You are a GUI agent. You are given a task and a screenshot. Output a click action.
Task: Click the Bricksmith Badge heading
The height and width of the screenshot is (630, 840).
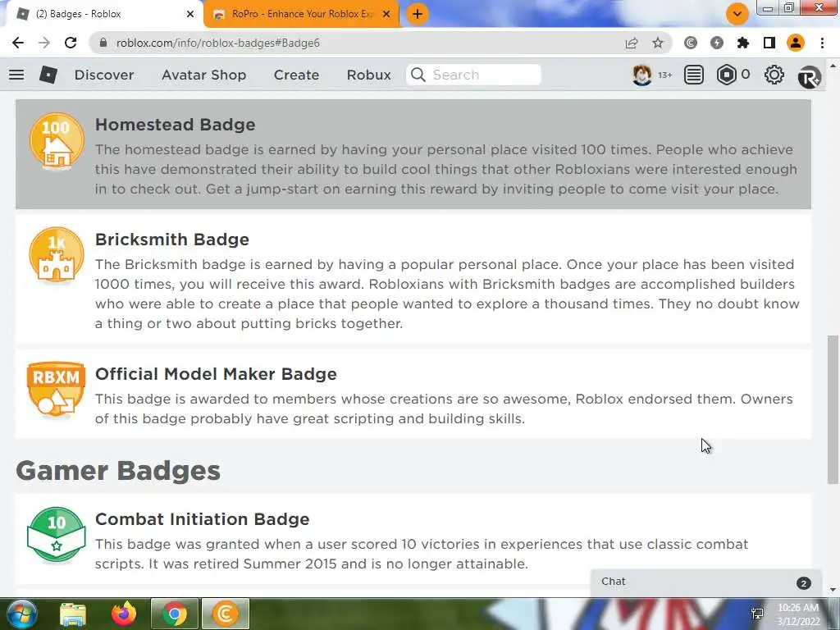click(172, 240)
